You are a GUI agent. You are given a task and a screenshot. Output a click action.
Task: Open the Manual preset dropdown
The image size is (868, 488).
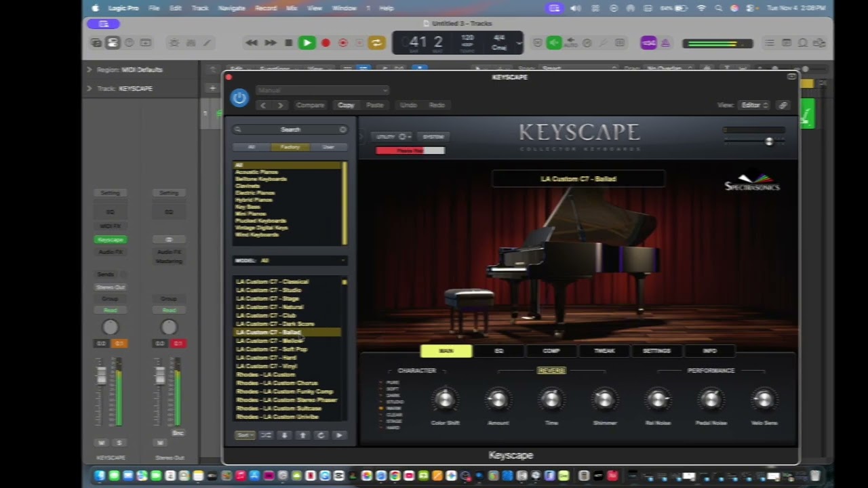(322, 90)
